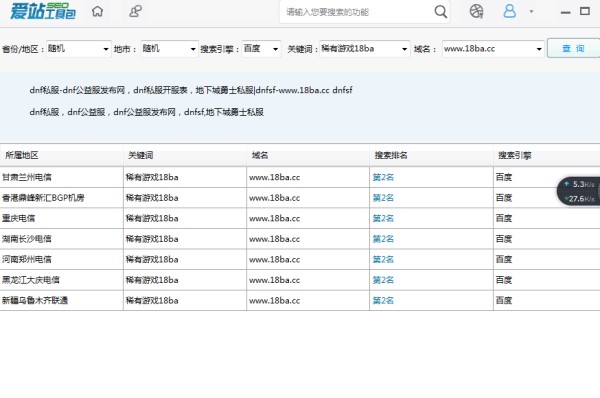Click 百度 in the 新疆乌鲁木齐联通 row
The width and height of the screenshot is (600, 398).
coord(504,300)
